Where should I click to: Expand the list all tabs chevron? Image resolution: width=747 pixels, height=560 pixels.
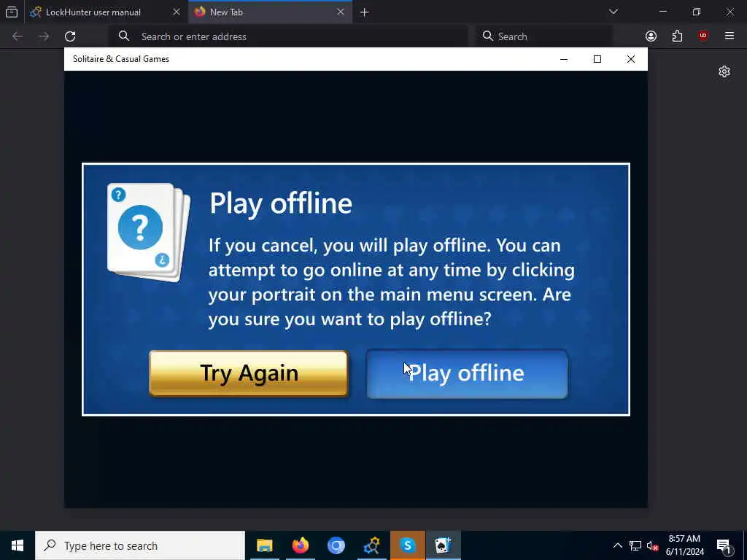(x=613, y=12)
